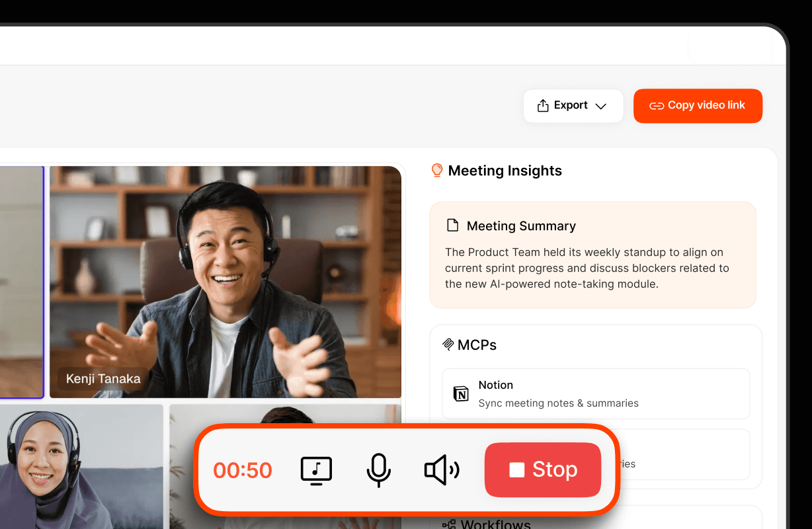The height and width of the screenshot is (529, 812).
Task: Click the MCPs section icon
Action: pyautogui.click(x=448, y=345)
